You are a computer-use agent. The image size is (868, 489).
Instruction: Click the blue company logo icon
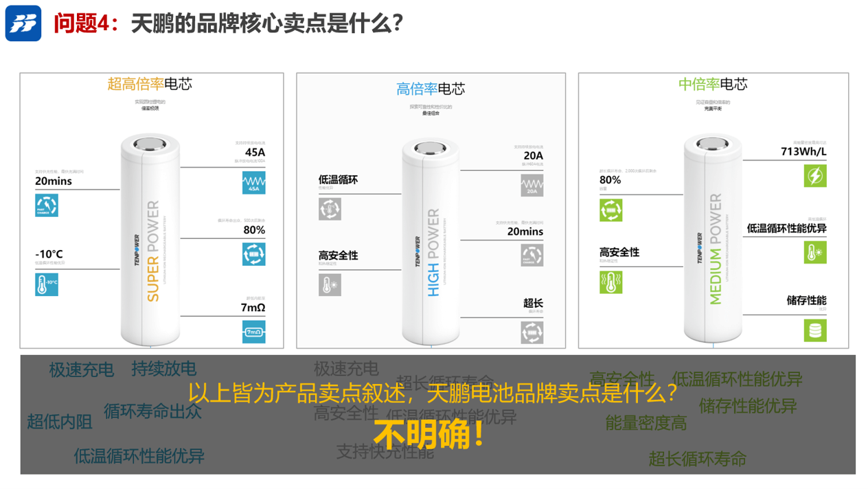[x=23, y=23]
